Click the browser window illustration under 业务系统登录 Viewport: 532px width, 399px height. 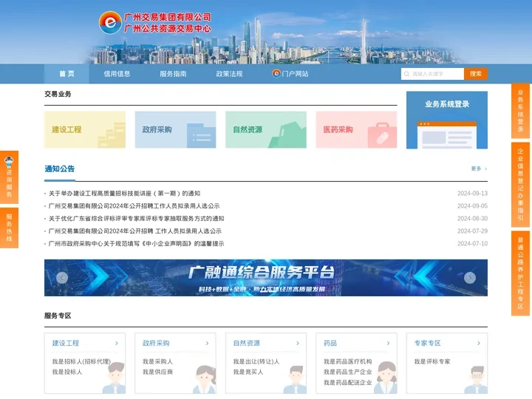447,135
